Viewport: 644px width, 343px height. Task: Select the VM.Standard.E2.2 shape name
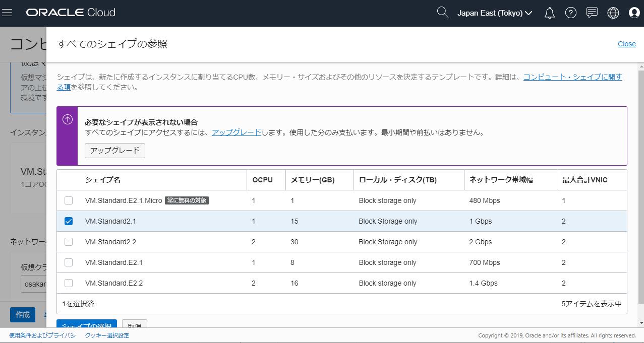[x=114, y=283]
